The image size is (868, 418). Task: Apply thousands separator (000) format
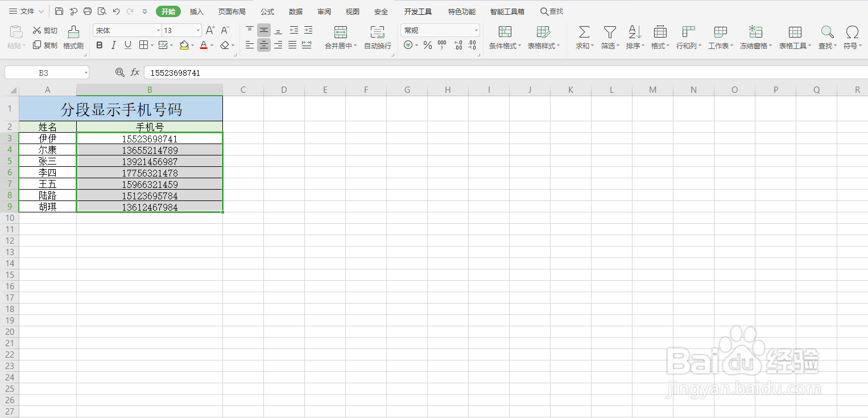[x=442, y=45]
